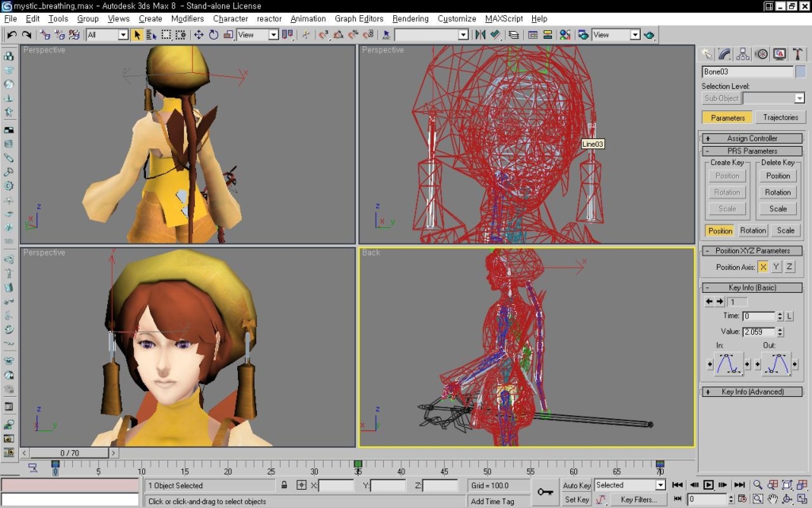812x508 pixels.
Task: Activate the Select and Link tool
Action: (45, 35)
